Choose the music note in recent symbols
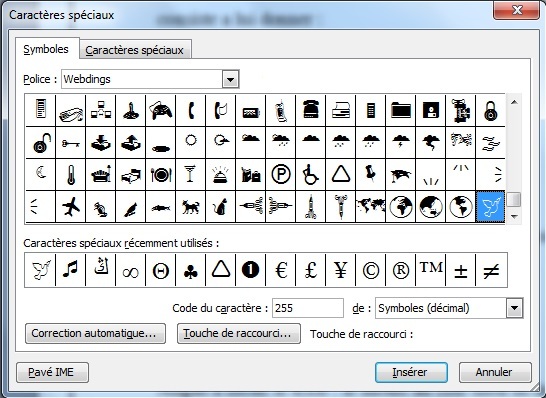 point(71,270)
